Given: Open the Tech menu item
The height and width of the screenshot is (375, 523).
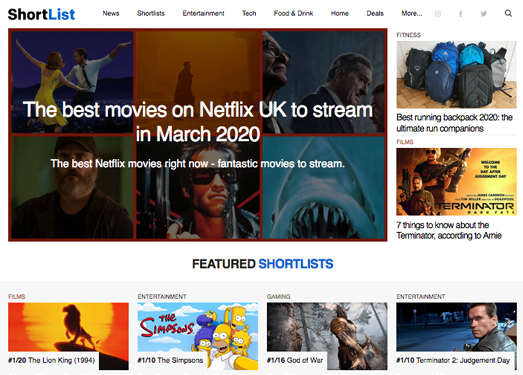Looking at the screenshot, I should tap(249, 14).
